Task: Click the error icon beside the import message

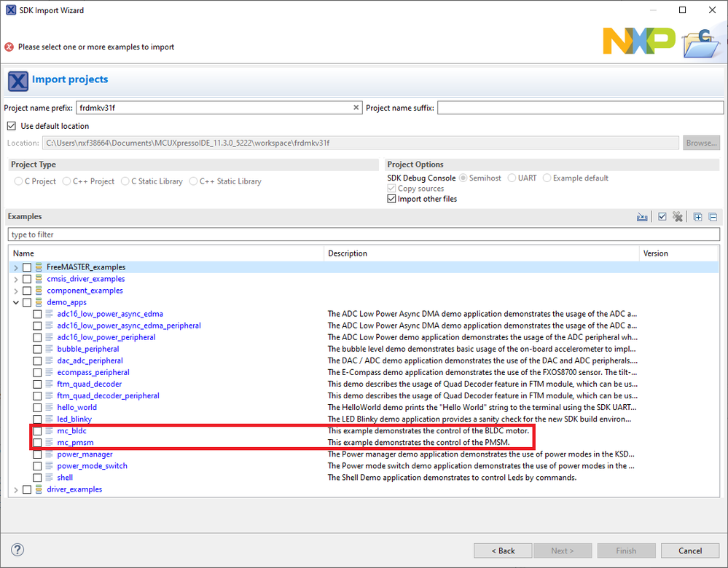Action: [9, 47]
